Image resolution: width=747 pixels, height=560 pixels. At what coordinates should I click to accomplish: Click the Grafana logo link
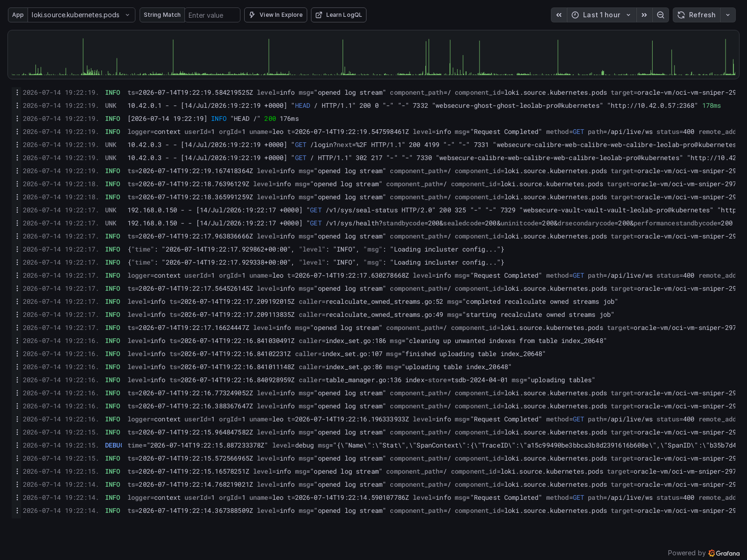[724, 553]
